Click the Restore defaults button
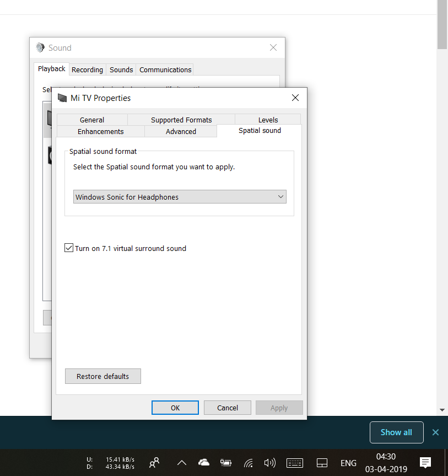The height and width of the screenshot is (476, 448). coord(103,376)
